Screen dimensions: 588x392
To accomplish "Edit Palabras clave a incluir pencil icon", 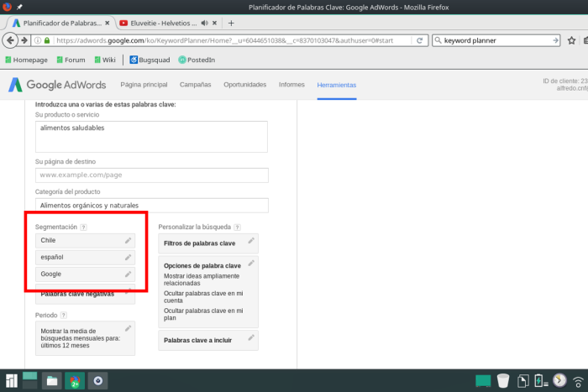I will [x=251, y=337].
